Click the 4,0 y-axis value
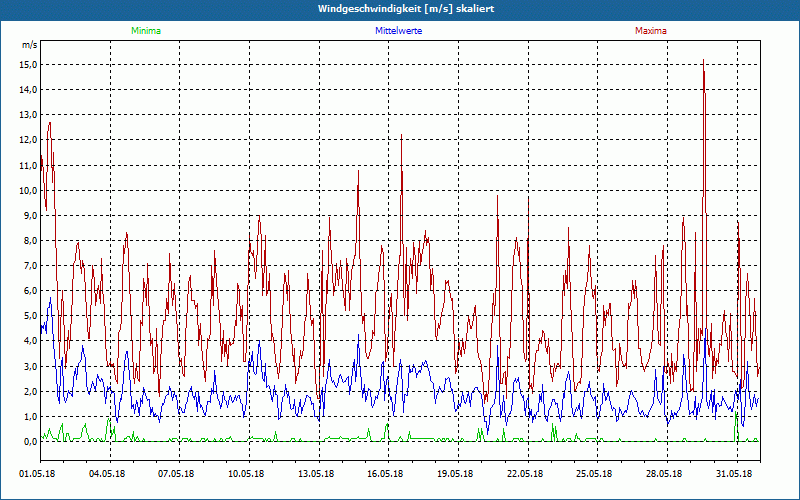This screenshot has height=500, width=800. coord(31,341)
